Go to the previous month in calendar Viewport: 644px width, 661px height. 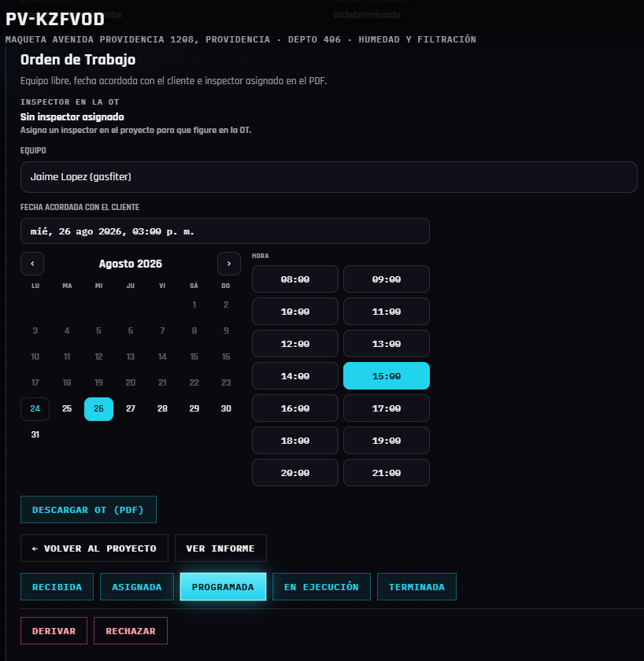(32, 264)
